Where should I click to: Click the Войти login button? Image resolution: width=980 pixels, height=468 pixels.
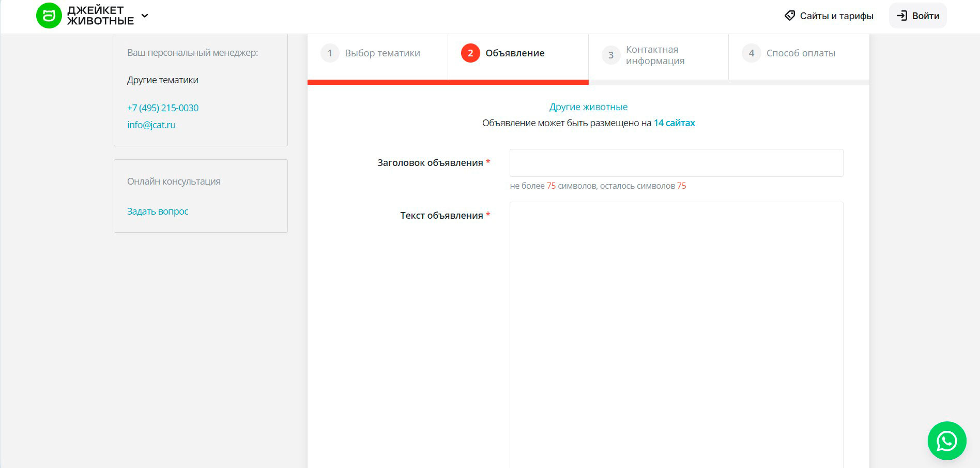pyautogui.click(x=918, y=16)
